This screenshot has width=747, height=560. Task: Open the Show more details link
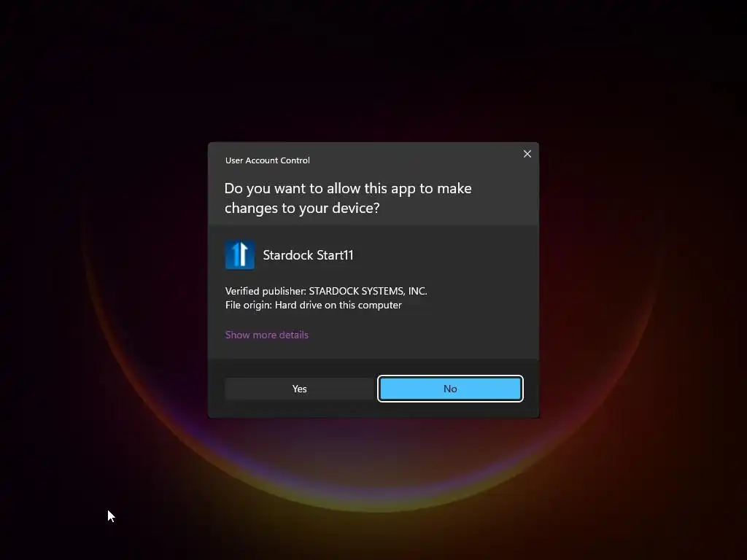pyautogui.click(x=267, y=335)
